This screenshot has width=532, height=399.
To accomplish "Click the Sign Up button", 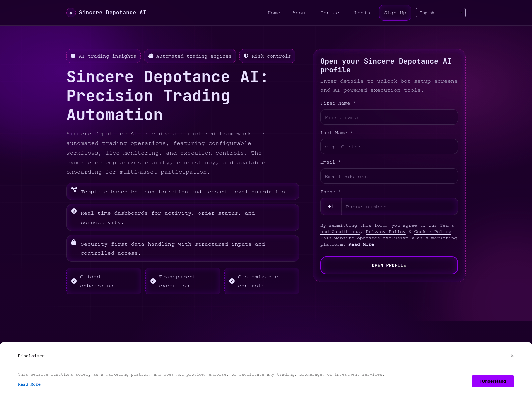I will (x=395, y=13).
